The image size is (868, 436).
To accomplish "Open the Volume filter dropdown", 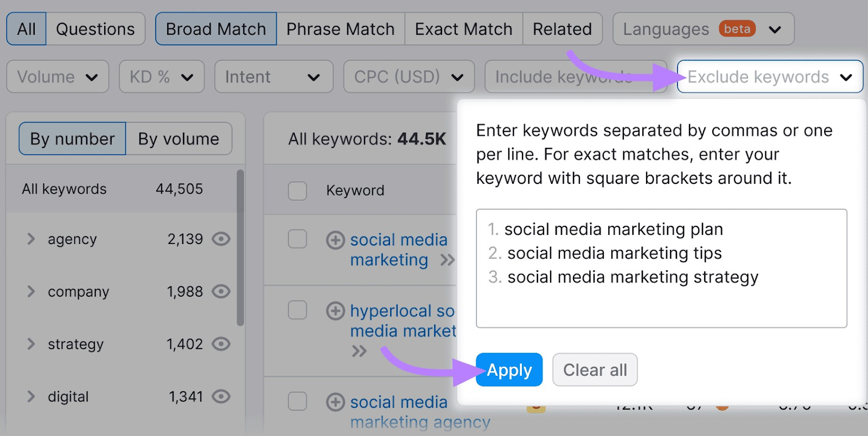I will pyautogui.click(x=58, y=76).
